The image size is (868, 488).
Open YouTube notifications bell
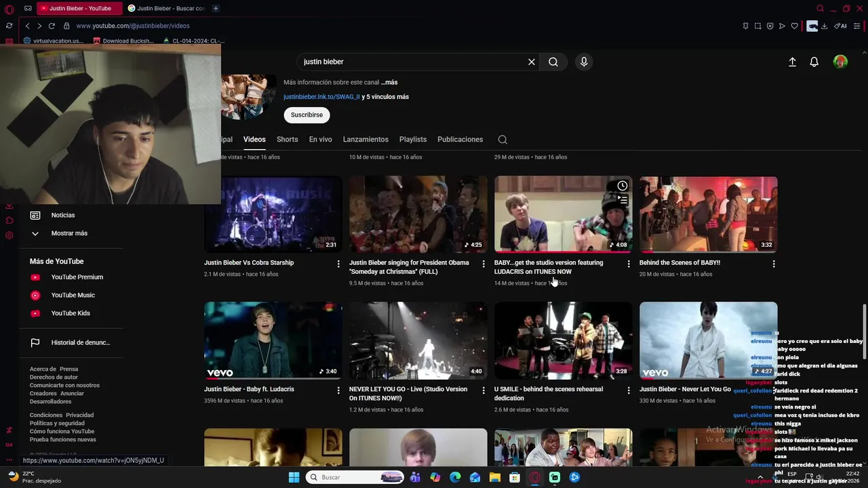[814, 62]
